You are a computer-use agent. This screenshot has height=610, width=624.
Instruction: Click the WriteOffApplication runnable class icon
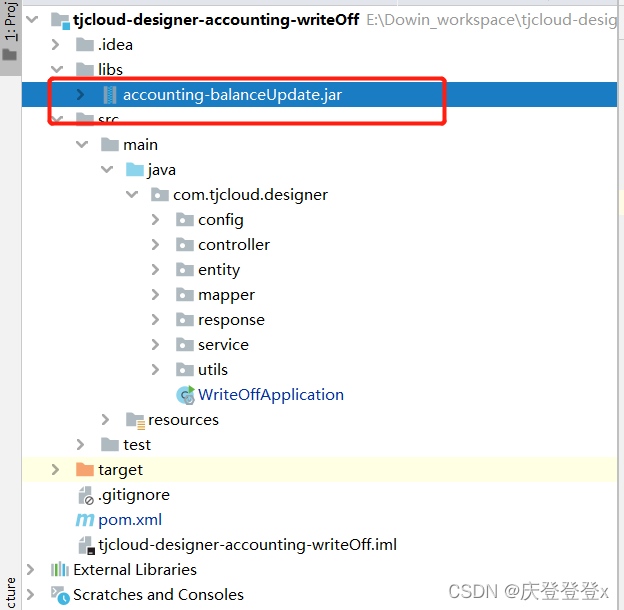185,395
